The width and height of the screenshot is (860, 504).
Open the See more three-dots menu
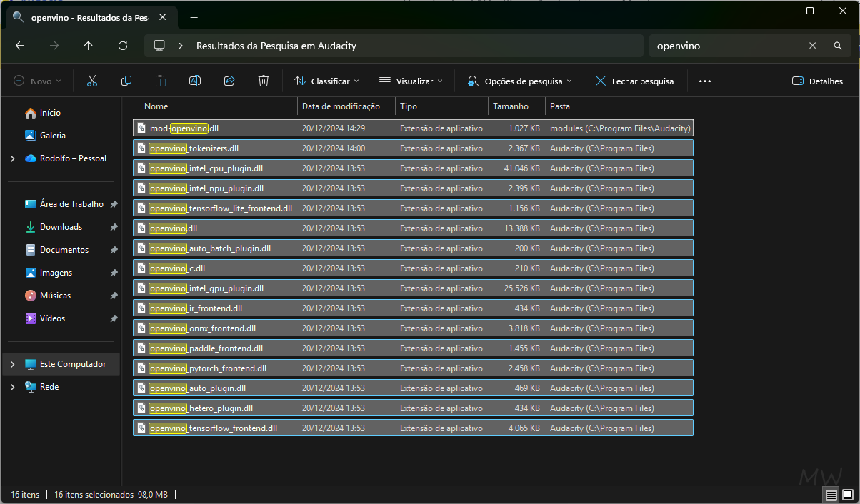(x=705, y=81)
